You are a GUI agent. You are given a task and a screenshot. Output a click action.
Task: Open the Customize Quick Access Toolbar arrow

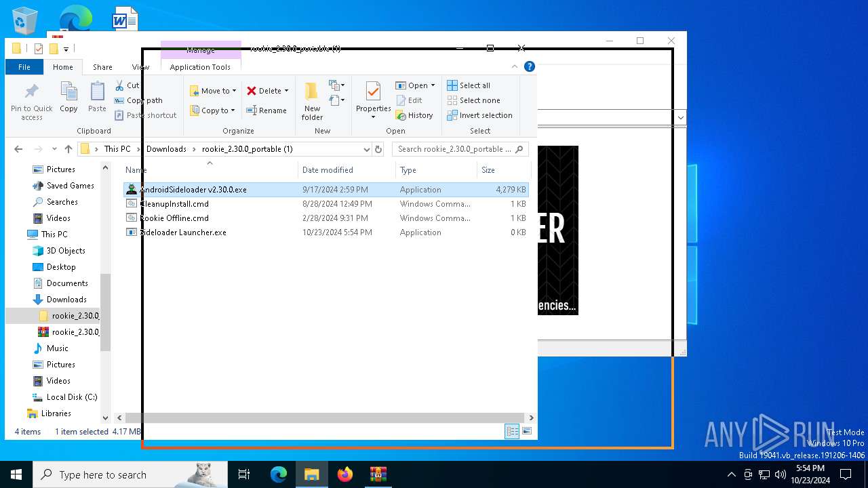click(x=66, y=49)
